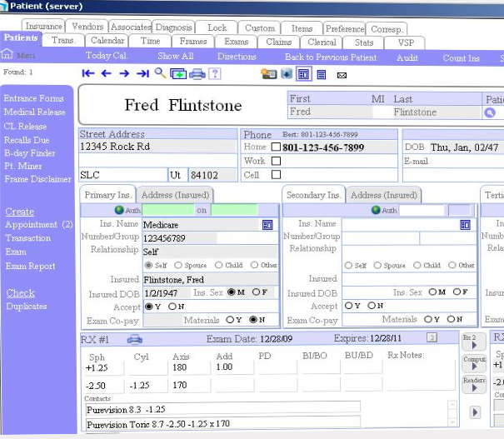Switch to the Exams tab
504x439 pixels.
tap(236, 41)
